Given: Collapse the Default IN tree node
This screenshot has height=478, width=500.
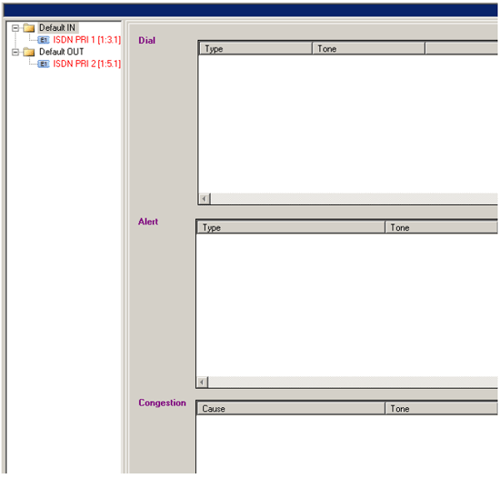Looking at the screenshot, I should pyautogui.click(x=15, y=28).
